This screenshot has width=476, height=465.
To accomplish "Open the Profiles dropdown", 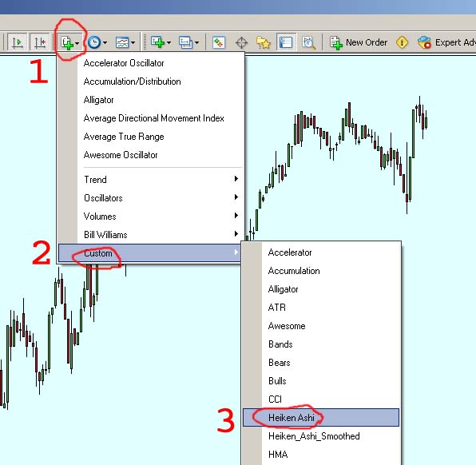I will point(188,42).
